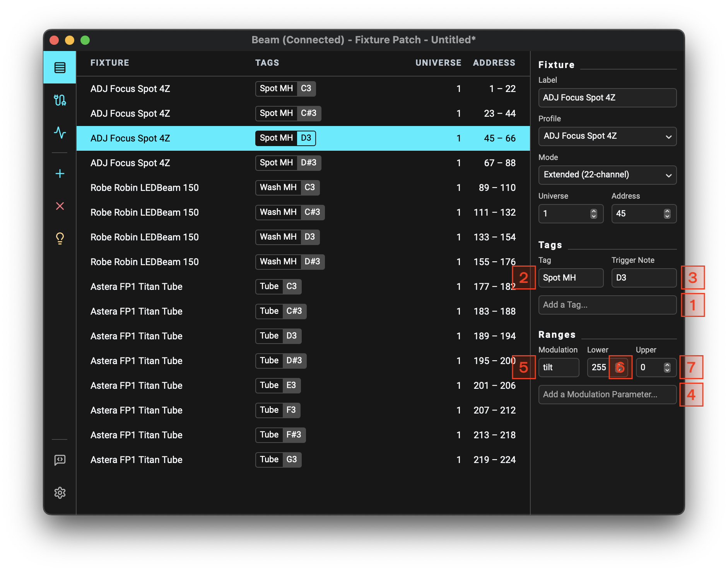
Task: Click the Wash MH D#3 tag
Action: [290, 262]
